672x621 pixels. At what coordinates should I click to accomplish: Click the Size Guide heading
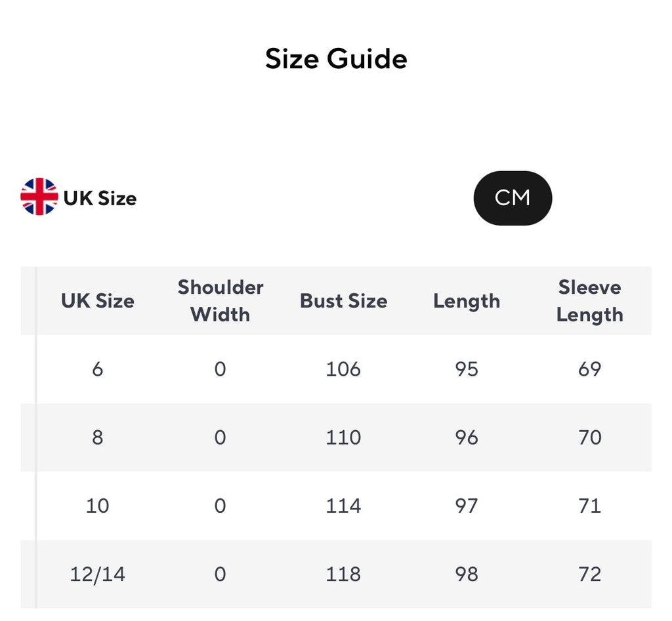336,59
